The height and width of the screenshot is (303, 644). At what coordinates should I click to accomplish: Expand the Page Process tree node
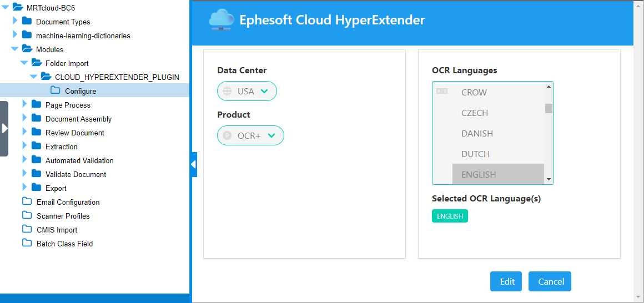pos(26,104)
